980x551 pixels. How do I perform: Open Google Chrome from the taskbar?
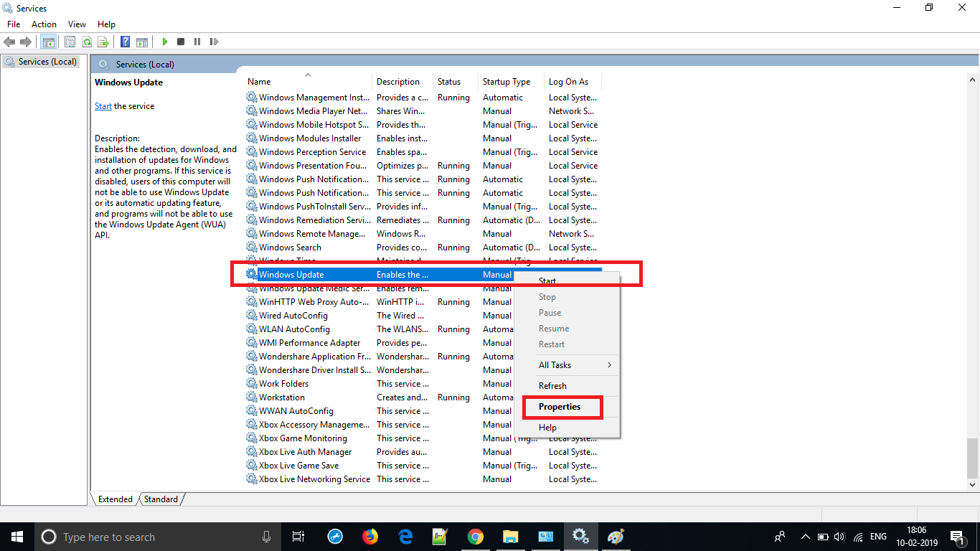click(x=475, y=537)
